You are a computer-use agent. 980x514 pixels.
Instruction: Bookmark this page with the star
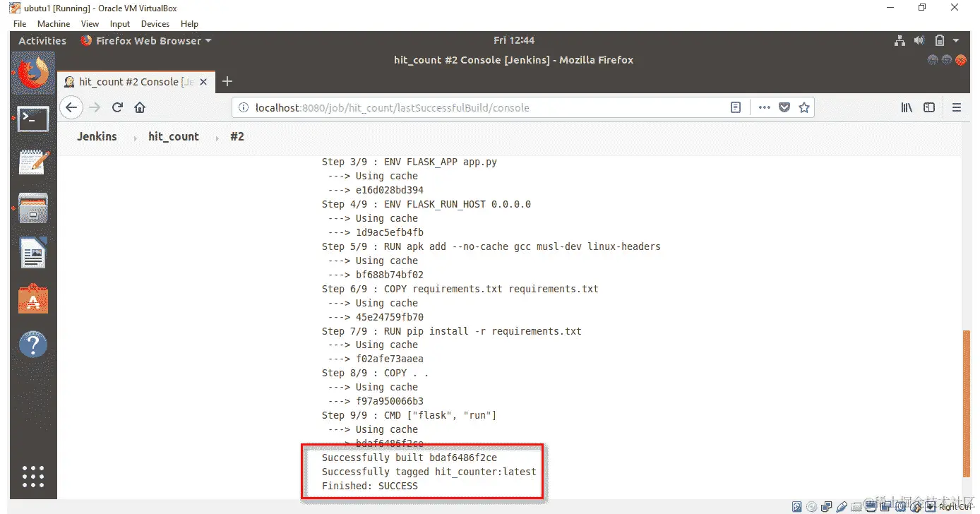pos(803,108)
